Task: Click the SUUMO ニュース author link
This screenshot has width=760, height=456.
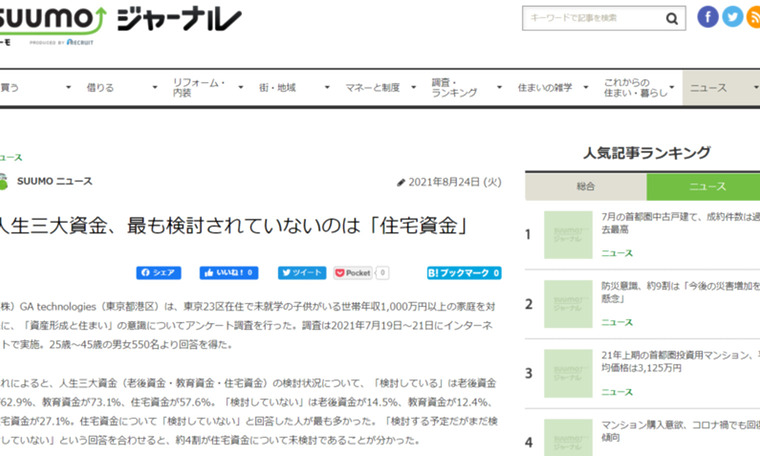Action: click(54, 181)
